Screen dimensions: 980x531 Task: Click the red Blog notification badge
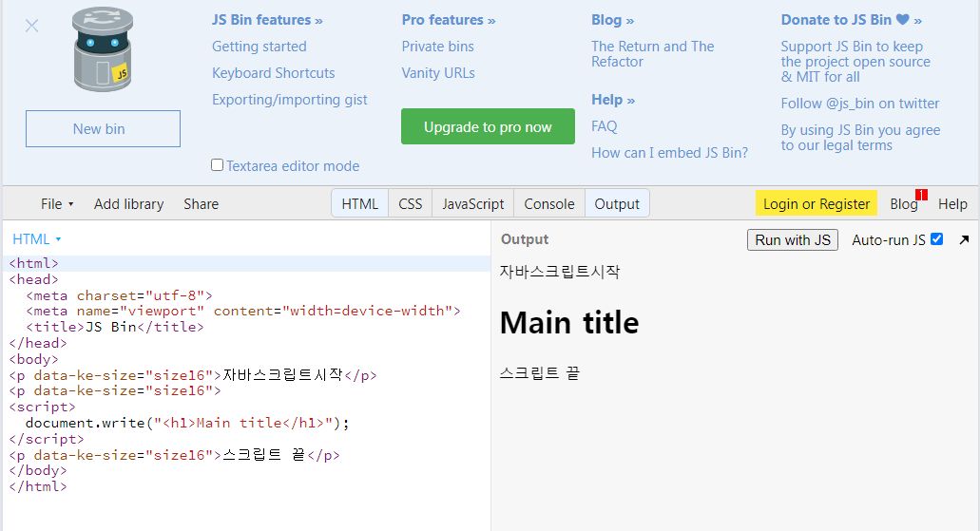click(921, 195)
